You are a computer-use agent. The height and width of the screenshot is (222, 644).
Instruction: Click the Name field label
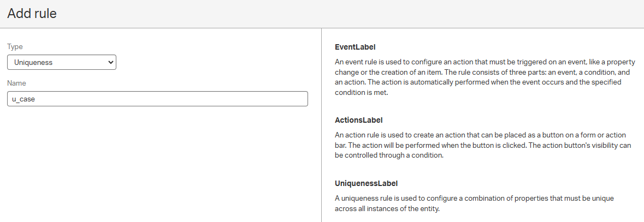[x=16, y=83]
